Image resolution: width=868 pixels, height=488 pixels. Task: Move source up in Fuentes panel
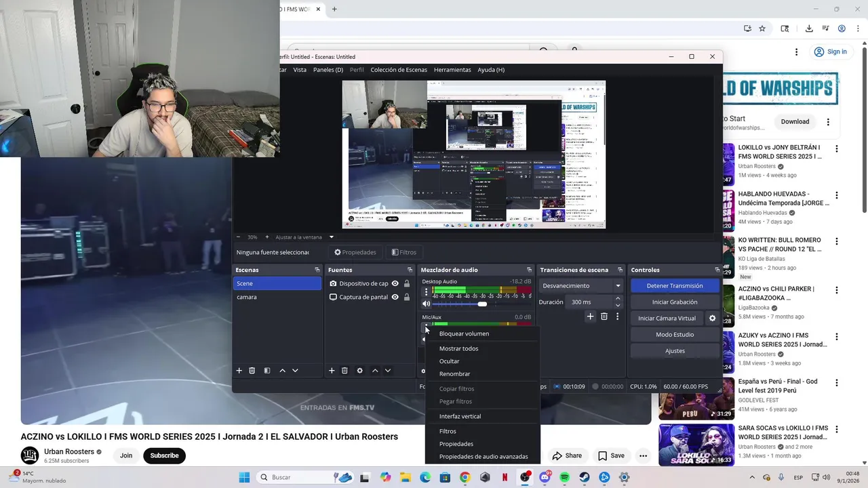click(375, 371)
